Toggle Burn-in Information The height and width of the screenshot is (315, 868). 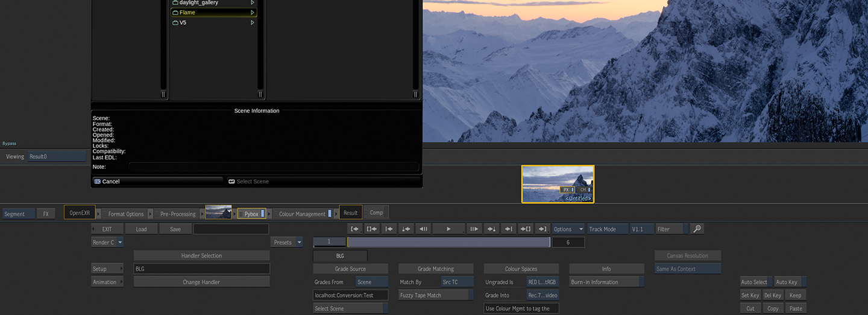606,282
